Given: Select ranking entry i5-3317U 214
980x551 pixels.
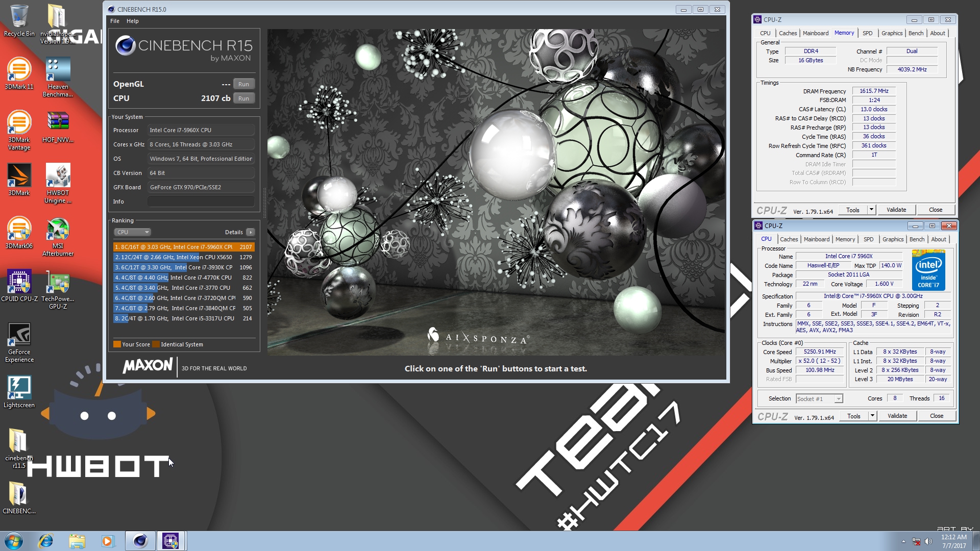Looking at the screenshot, I should [184, 318].
